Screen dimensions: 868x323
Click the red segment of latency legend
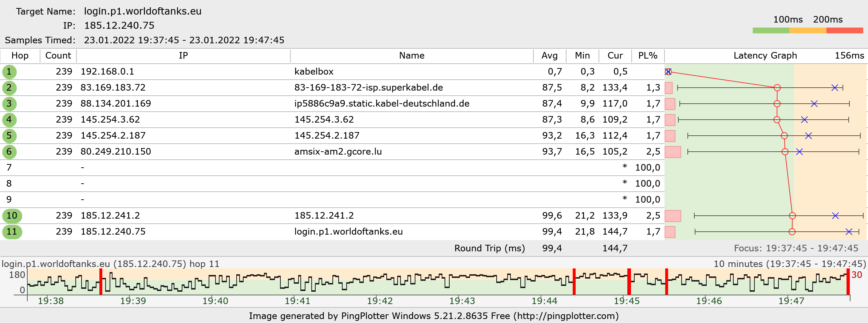[x=844, y=31]
